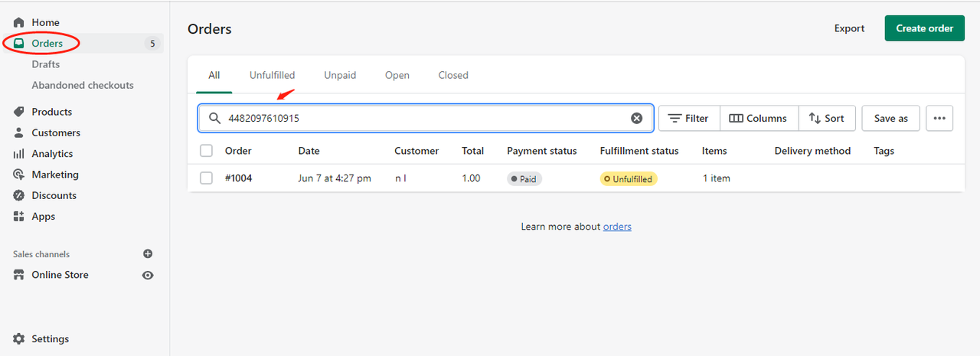Click the Apps grid icon

pos(19,217)
